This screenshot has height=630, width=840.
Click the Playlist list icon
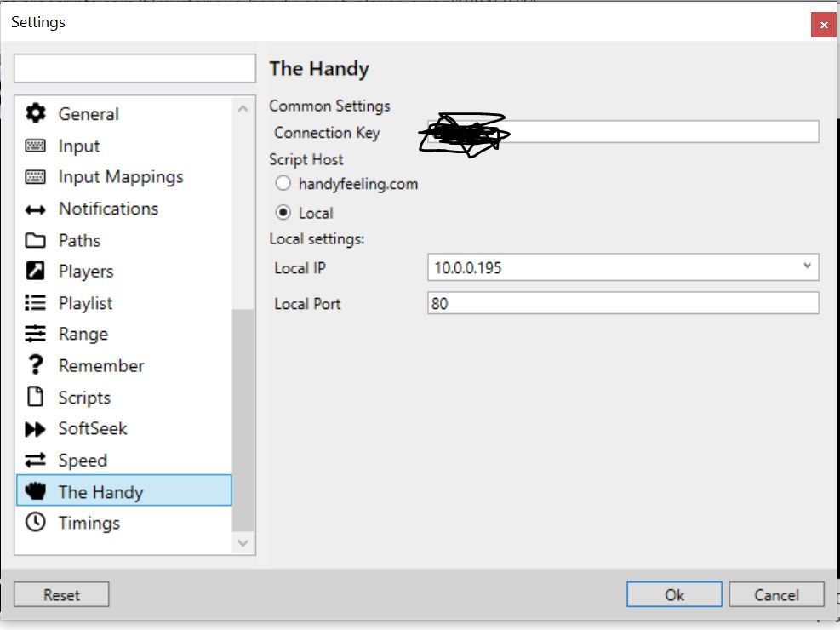click(x=36, y=303)
